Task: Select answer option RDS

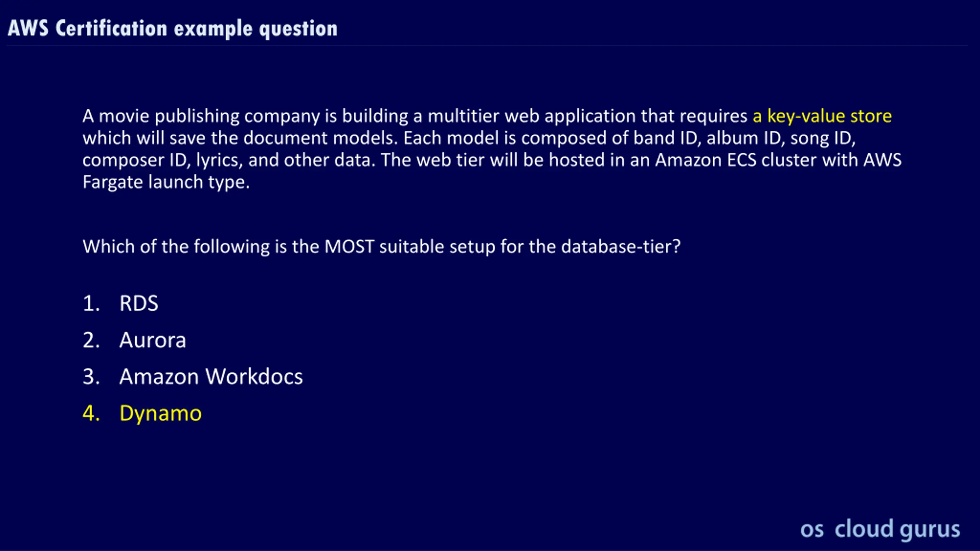Action: 139,303
